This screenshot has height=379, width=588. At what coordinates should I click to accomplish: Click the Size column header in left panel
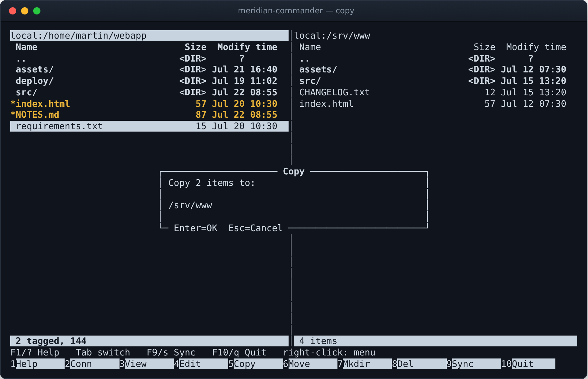click(x=196, y=47)
